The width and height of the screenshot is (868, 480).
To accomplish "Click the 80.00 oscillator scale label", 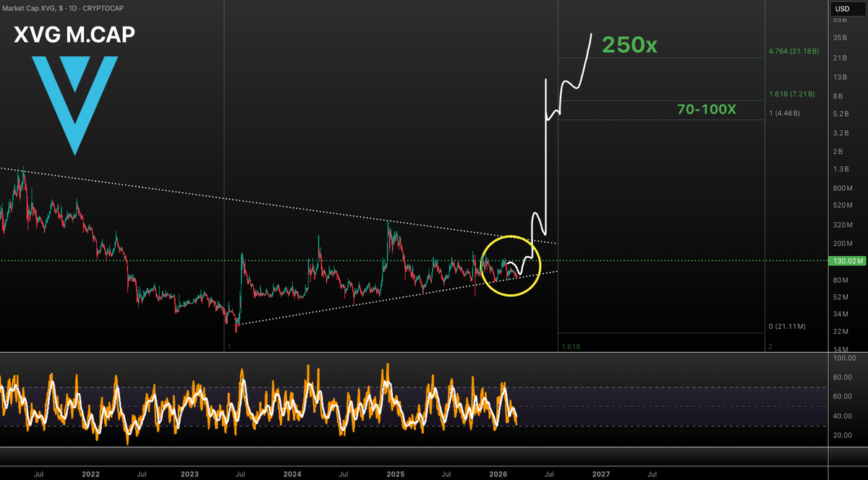I will click(842, 377).
